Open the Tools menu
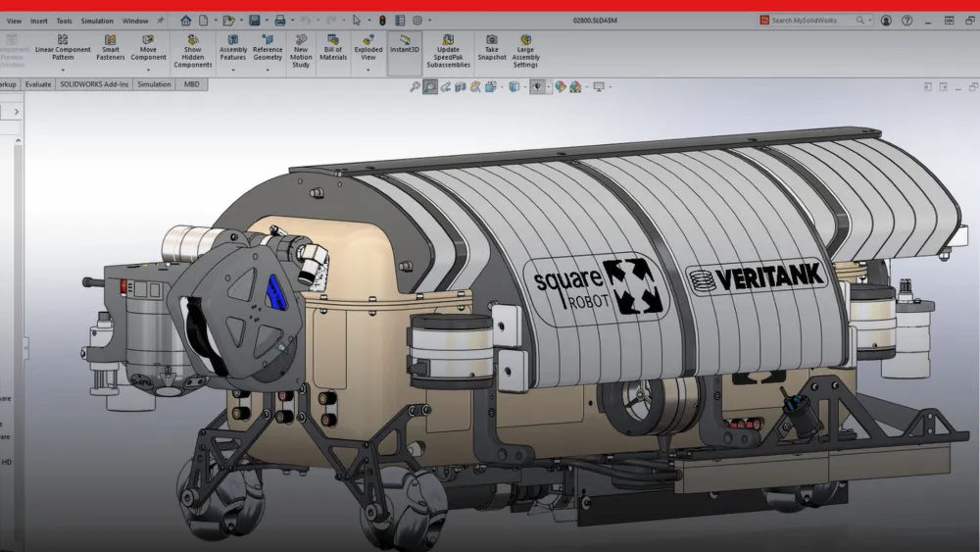This screenshot has height=552, width=980. [x=64, y=21]
